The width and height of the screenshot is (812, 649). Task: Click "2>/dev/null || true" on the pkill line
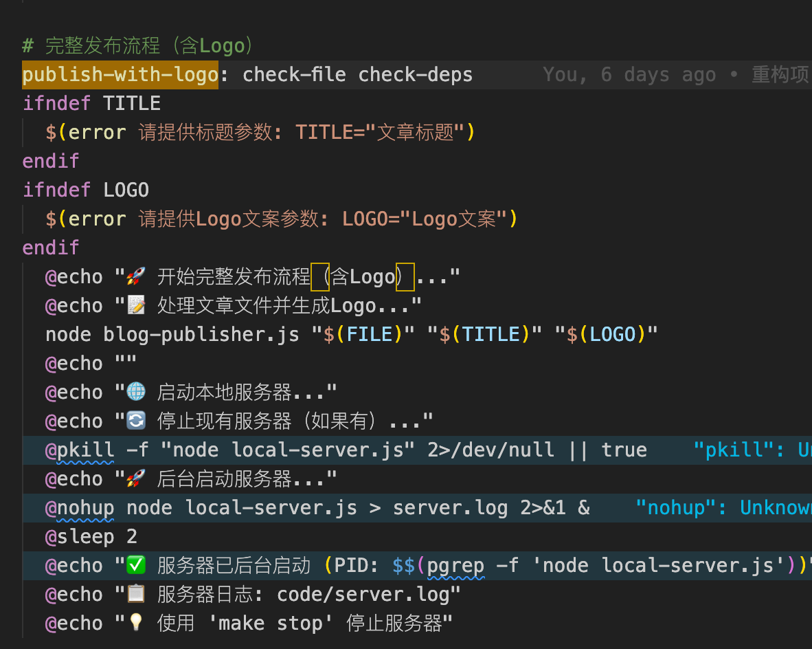537,450
